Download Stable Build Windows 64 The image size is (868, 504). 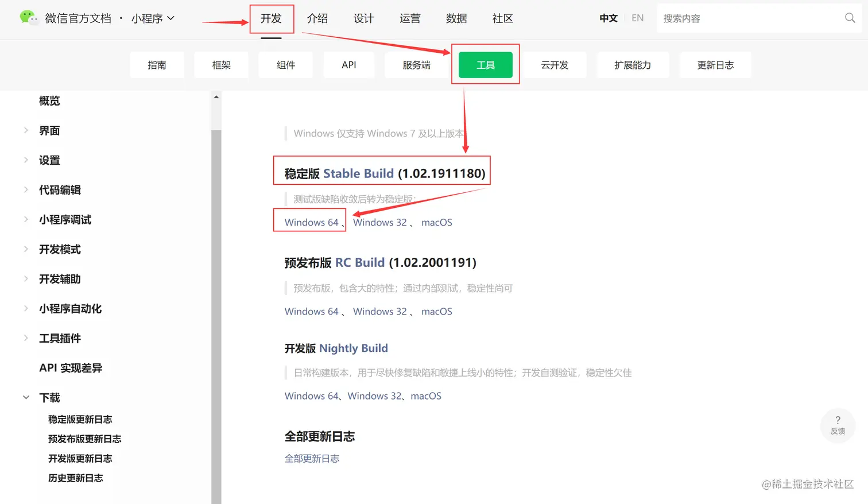(311, 222)
